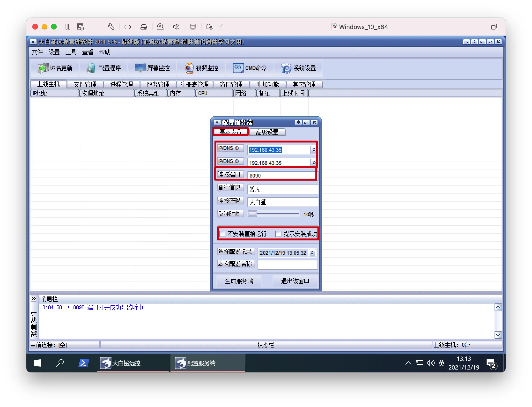Click the 连接密码 input field

[x=283, y=202]
